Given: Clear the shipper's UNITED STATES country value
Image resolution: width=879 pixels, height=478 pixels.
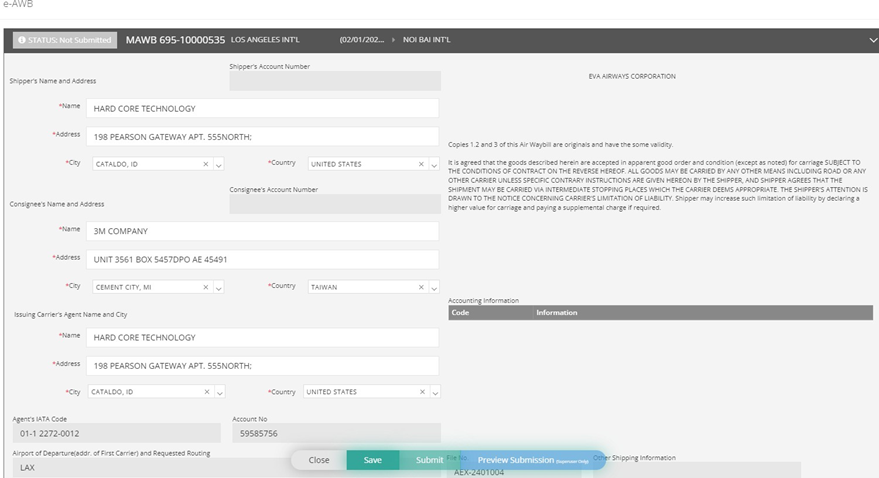Looking at the screenshot, I should (421, 164).
